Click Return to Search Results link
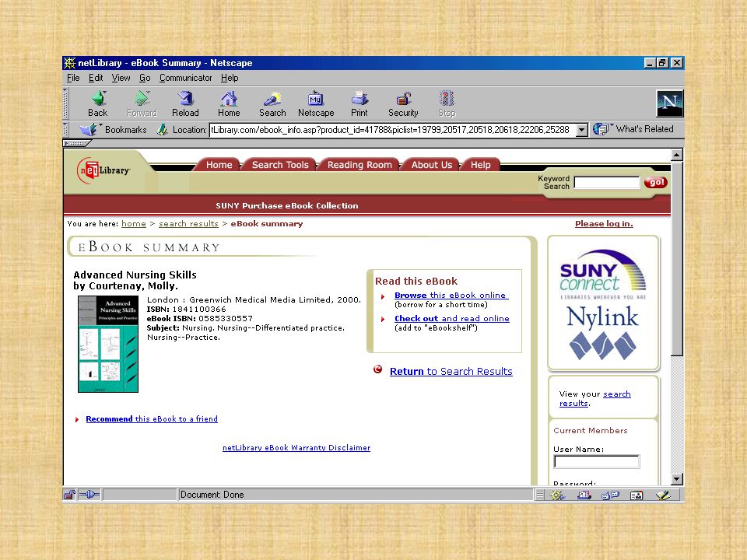 [451, 372]
